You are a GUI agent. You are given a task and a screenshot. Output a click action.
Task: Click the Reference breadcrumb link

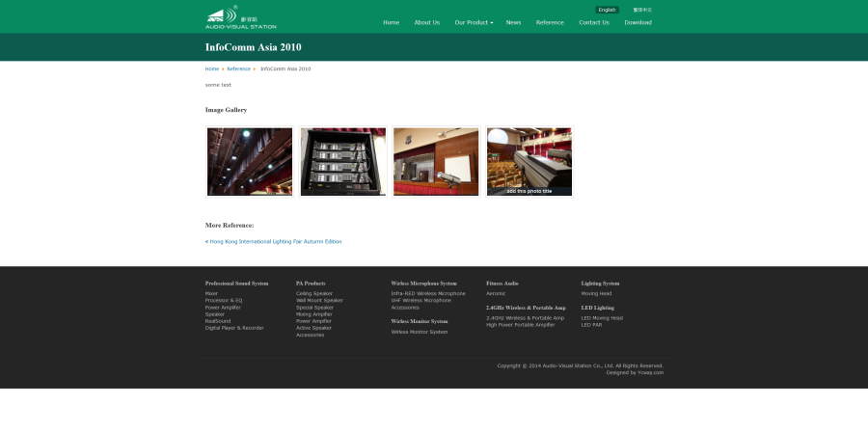click(238, 69)
